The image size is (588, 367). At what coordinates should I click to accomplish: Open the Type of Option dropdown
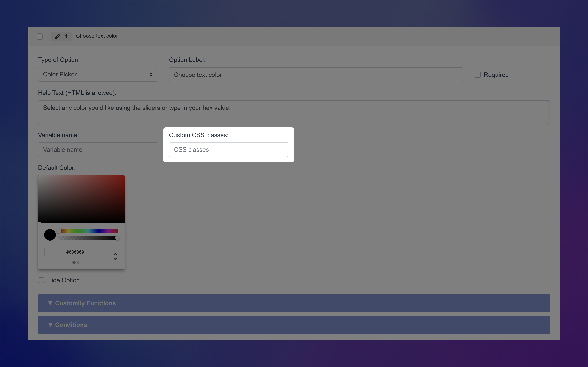tap(98, 75)
